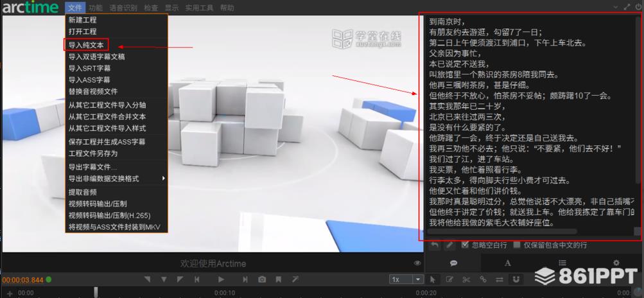Choose 将视频与ASS文件封装到MKV menu entry
Screen dimensions: 644x298
point(116,227)
